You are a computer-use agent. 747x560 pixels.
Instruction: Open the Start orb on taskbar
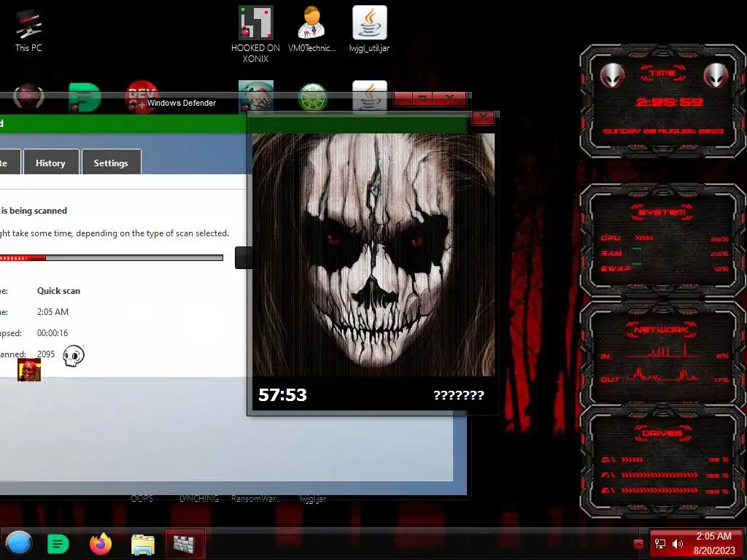click(19, 543)
